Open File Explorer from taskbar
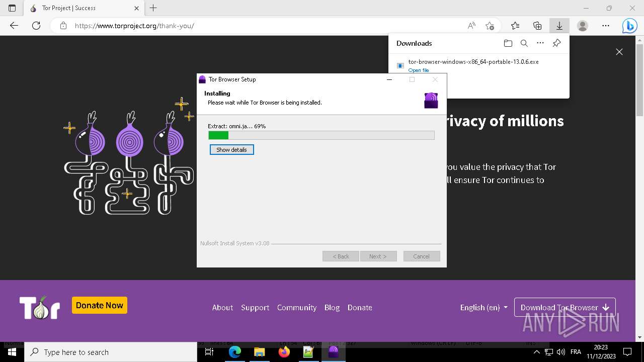 click(260, 352)
